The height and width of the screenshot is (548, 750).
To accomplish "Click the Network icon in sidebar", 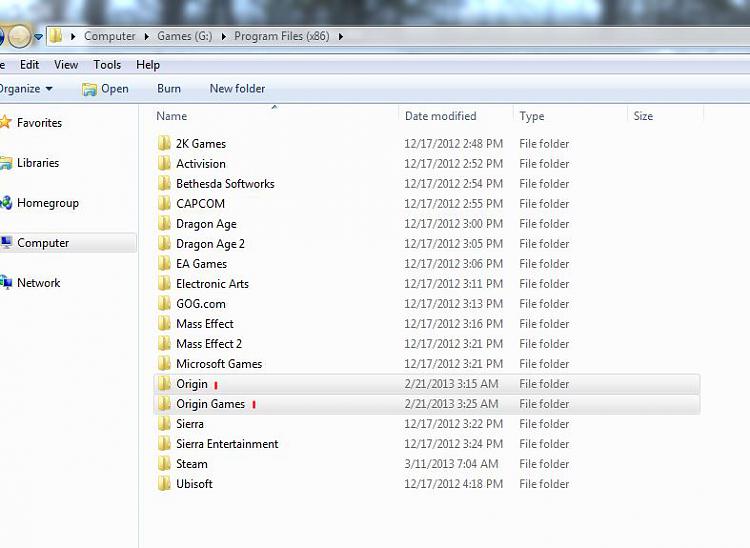I will [6, 283].
